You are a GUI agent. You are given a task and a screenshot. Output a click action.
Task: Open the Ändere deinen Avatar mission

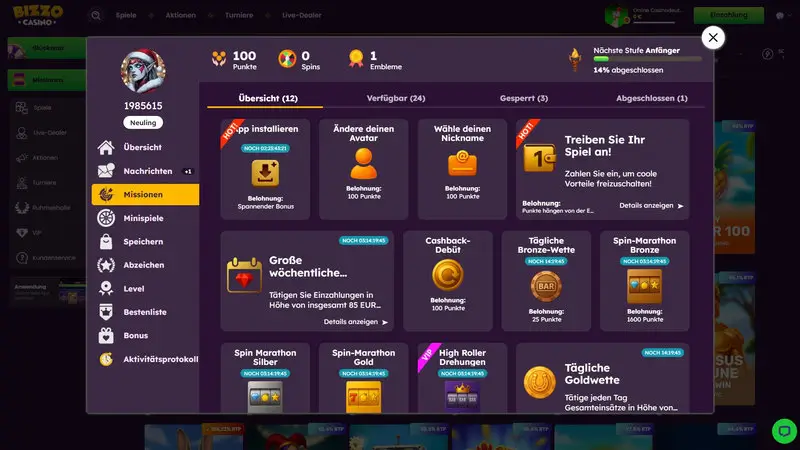click(363, 169)
